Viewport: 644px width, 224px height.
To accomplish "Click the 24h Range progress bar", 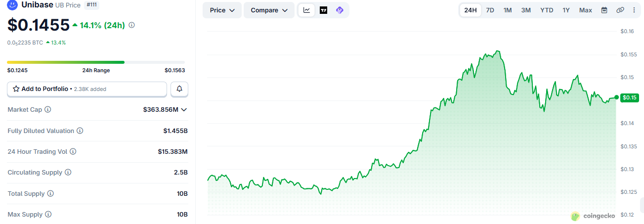I will pos(96,62).
